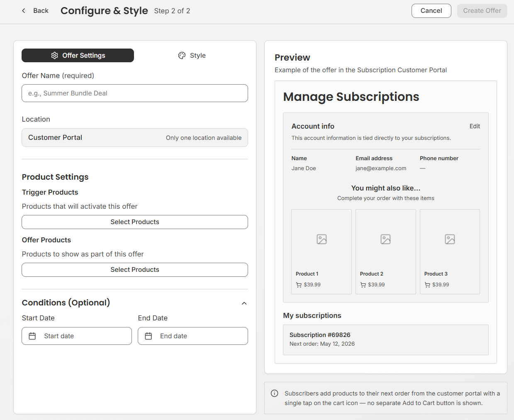
Task: Click the calendar icon in Start date field
Action: click(x=32, y=336)
